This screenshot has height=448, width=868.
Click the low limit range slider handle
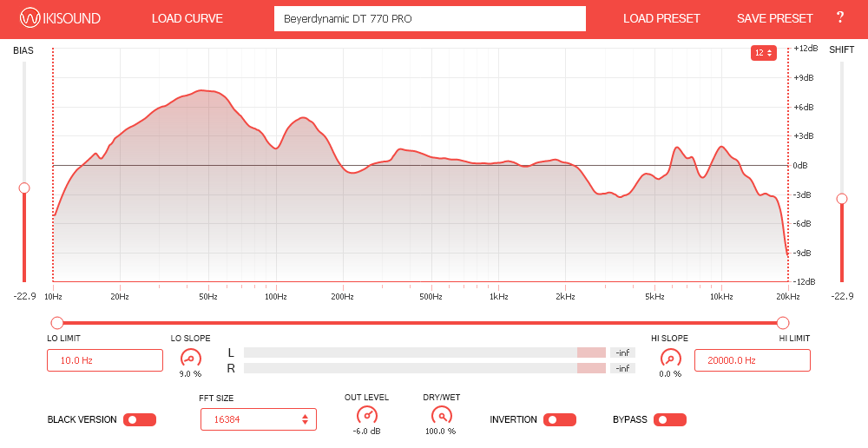pos(56,323)
